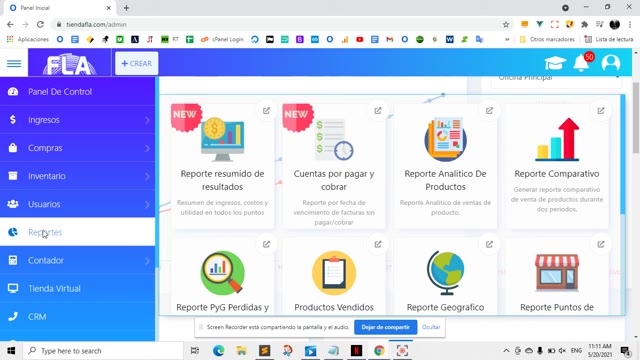Open Reporte resumido de resultados card
640x360 pixels.
(x=222, y=166)
